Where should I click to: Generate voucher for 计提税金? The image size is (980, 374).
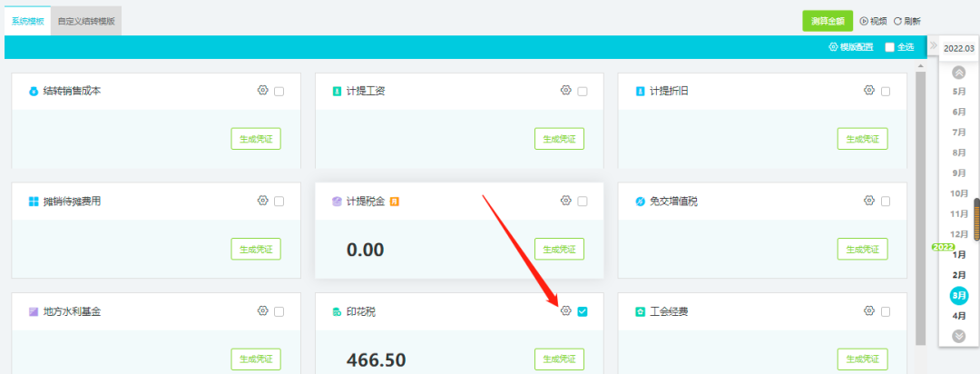[x=559, y=249]
